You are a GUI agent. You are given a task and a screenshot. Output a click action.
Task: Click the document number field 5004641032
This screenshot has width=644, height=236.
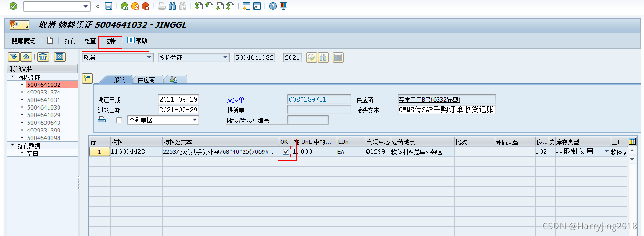[255, 57]
